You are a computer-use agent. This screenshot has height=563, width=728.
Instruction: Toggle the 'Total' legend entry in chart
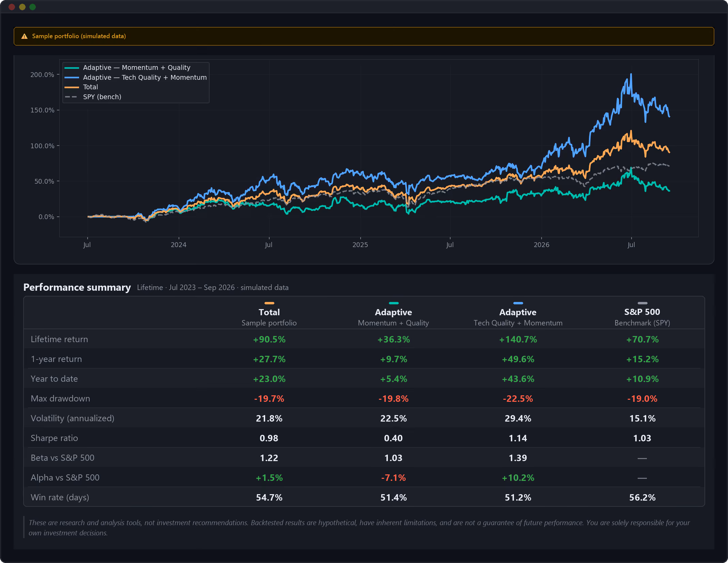click(x=81, y=87)
